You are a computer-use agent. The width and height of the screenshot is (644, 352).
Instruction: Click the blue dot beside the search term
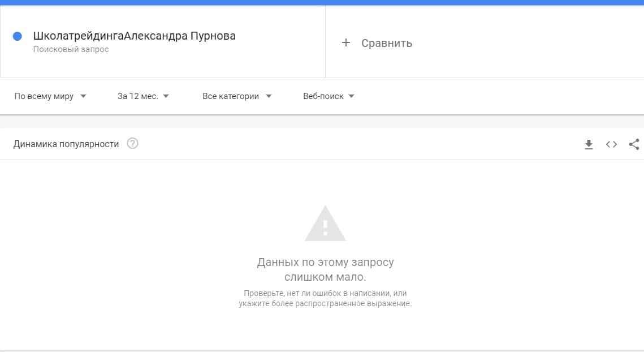point(17,36)
